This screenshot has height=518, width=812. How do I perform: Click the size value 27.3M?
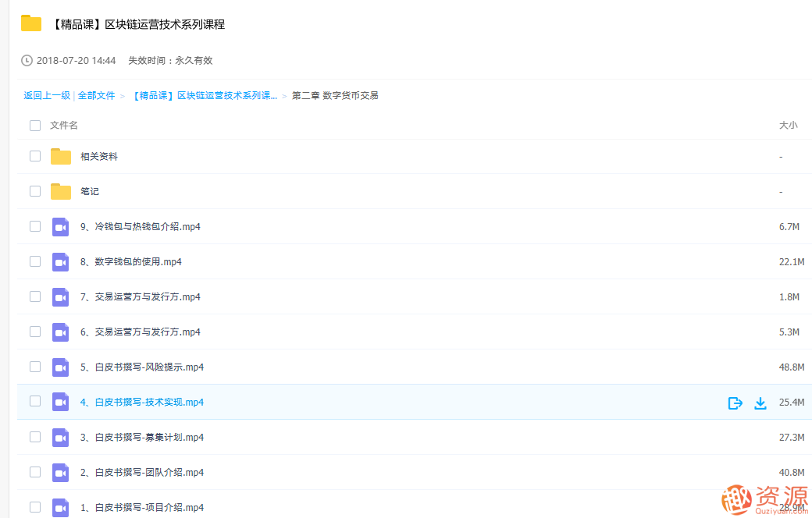pyautogui.click(x=792, y=438)
